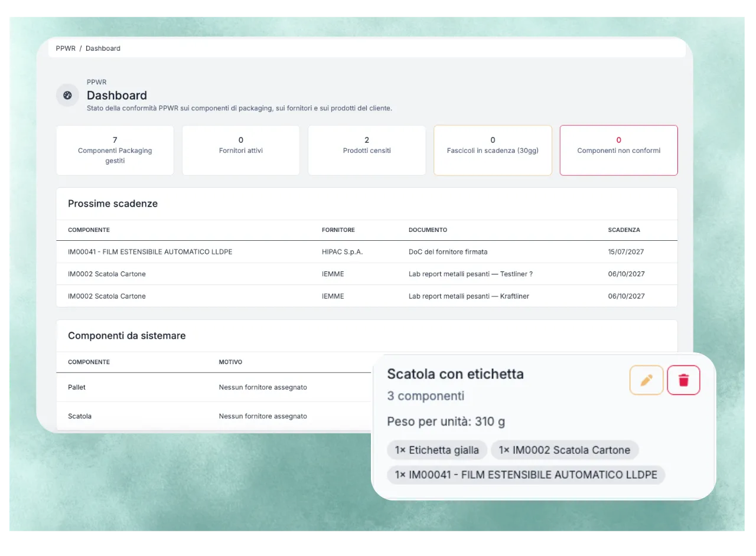The height and width of the screenshot is (556, 756).
Task: Click the IM0002 Scatola Cartone chip
Action: pyautogui.click(x=565, y=450)
